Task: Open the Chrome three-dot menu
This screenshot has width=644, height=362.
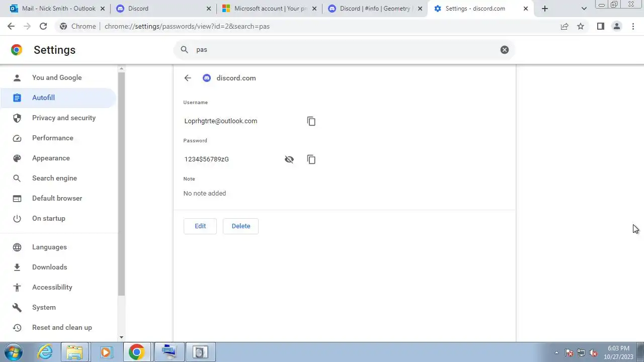Action: [633, 26]
